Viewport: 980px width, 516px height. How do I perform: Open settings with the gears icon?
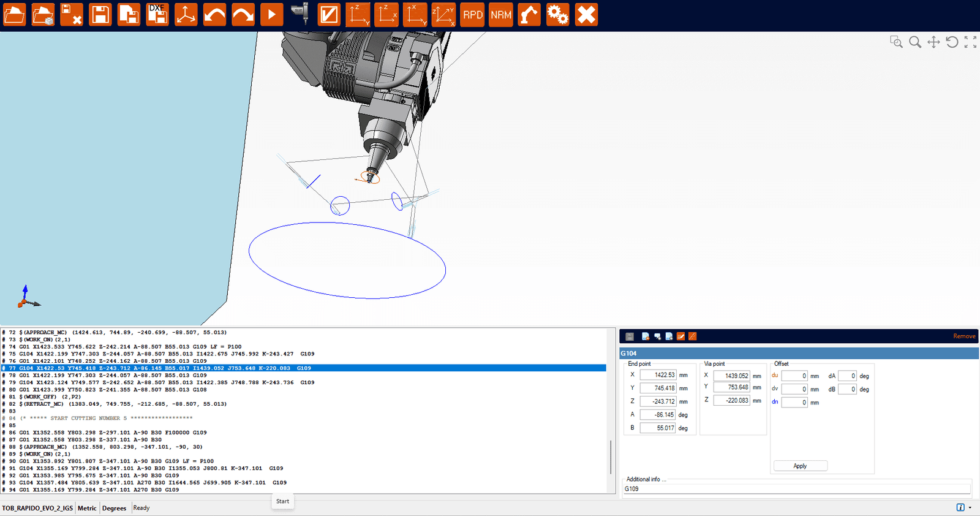coord(557,15)
